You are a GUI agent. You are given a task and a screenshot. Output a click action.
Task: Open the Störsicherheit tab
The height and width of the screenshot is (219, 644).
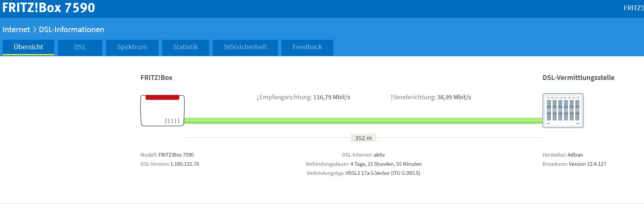click(245, 47)
